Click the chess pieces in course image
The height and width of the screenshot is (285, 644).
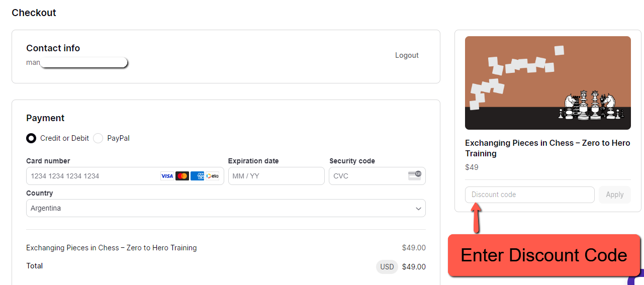coord(587,106)
